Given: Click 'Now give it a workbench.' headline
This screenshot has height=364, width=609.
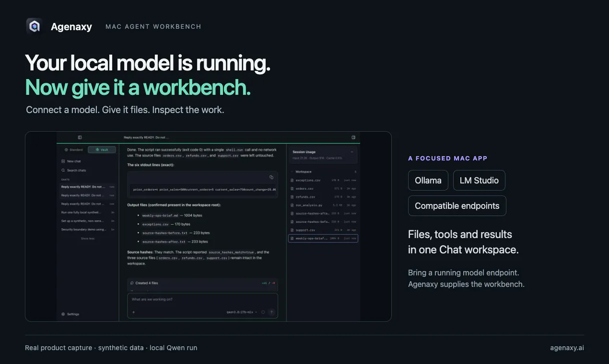Looking at the screenshot, I should (138, 88).
